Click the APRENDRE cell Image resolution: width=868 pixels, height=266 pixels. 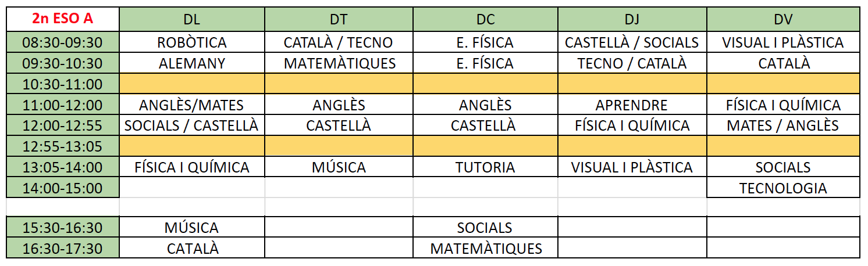[x=632, y=105]
